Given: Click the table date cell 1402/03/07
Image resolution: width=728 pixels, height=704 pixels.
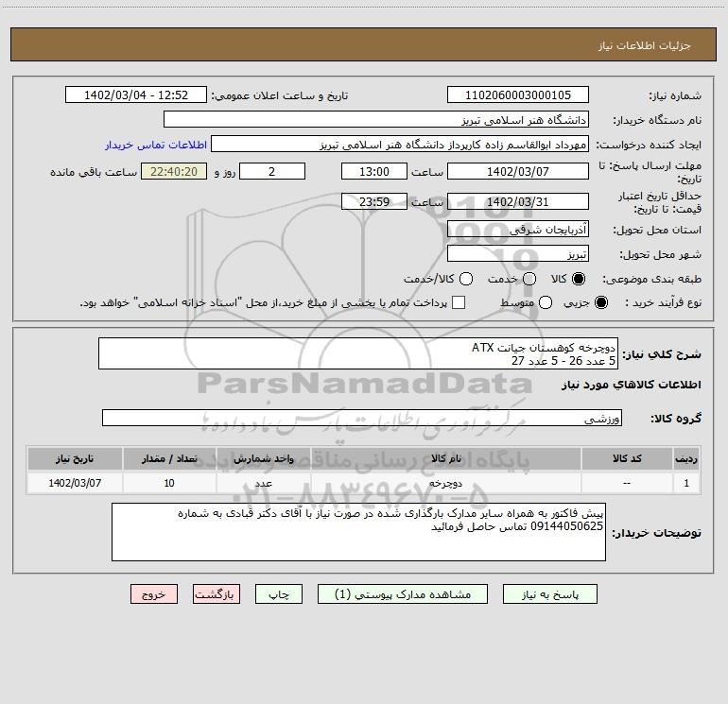Looking at the screenshot, I should (75, 483).
